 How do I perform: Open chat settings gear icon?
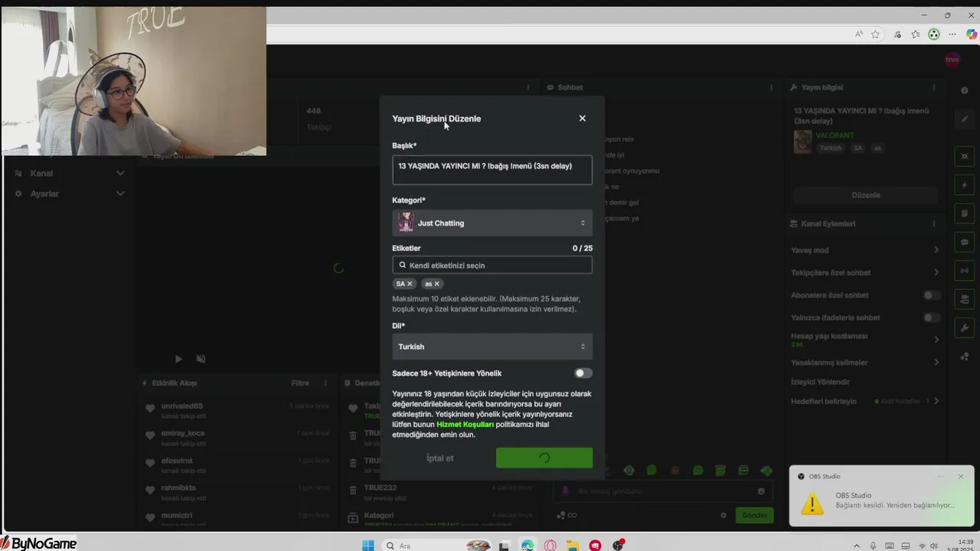(724, 516)
